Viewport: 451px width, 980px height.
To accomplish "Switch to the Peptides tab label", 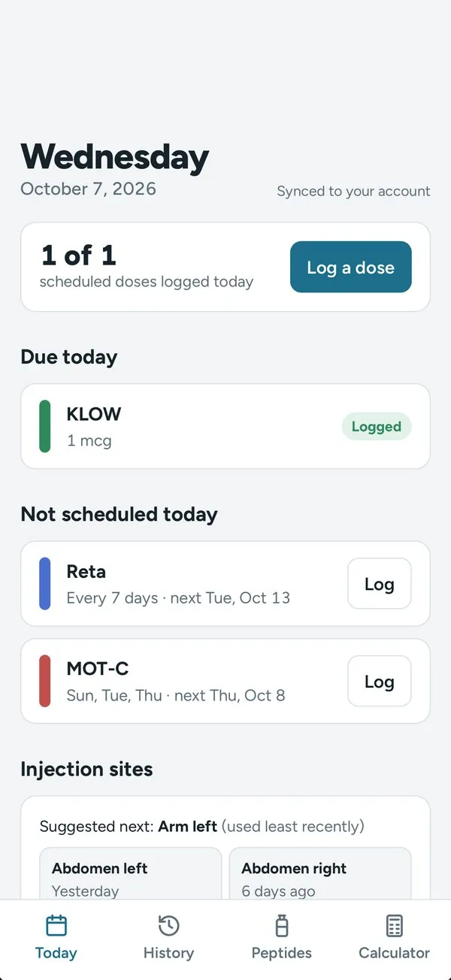I will (x=282, y=953).
